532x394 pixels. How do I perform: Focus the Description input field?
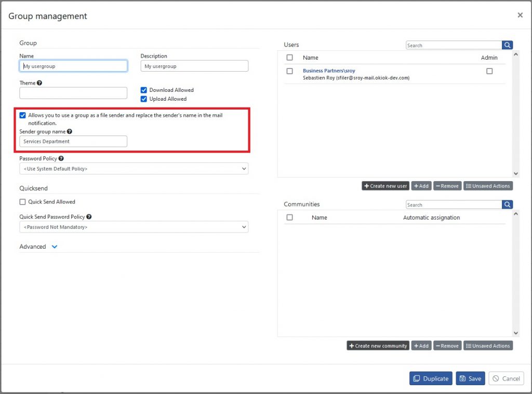[194, 66]
